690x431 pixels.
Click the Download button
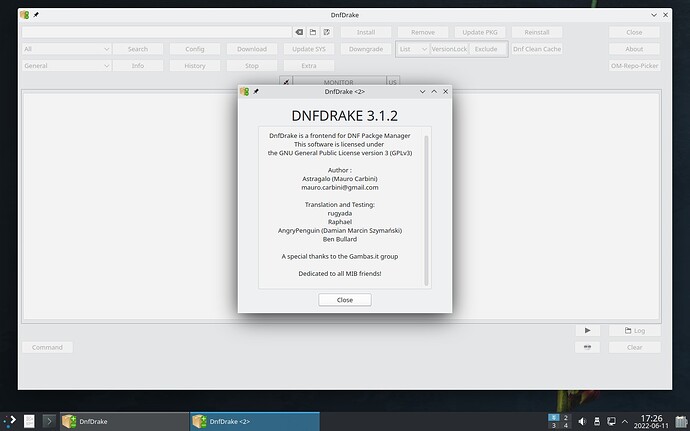pyautogui.click(x=252, y=49)
